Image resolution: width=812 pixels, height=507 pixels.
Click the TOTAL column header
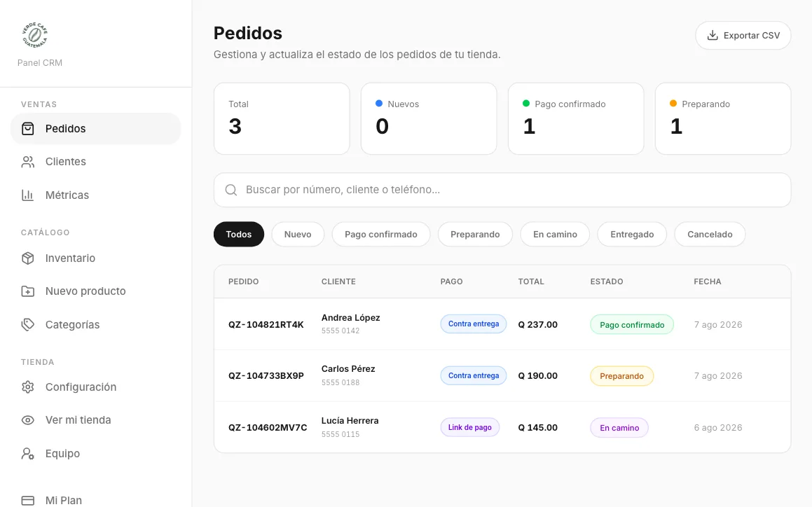pos(531,282)
